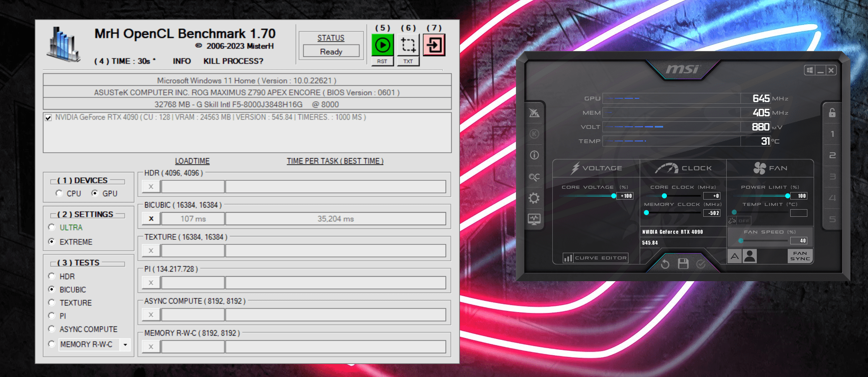Select the TEXTURE test radio button
The height and width of the screenshot is (377, 868).
(52, 303)
